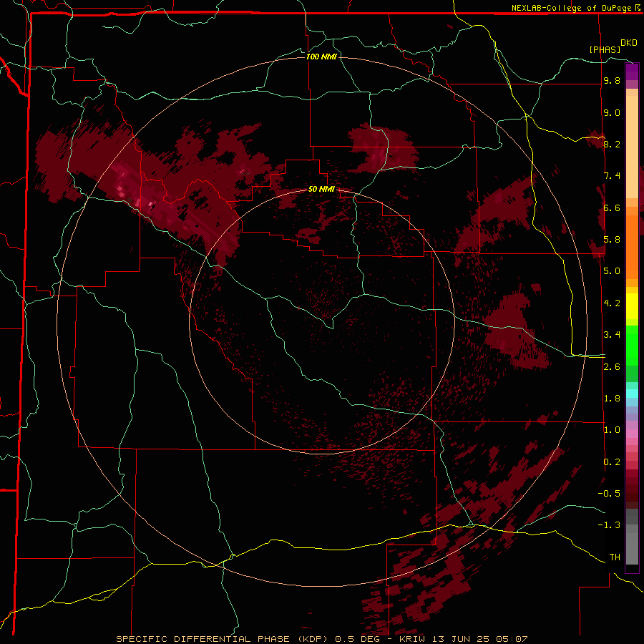Click the 8.2 value on color scale
This screenshot has width=644, height=644.
click(612, 144)
